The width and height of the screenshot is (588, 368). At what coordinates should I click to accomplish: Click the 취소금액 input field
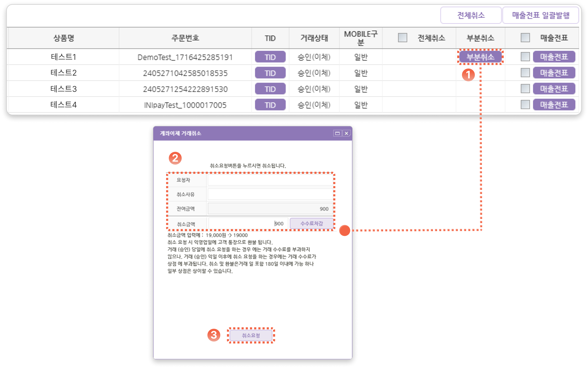pyautogui.click(x=248, y=223)
